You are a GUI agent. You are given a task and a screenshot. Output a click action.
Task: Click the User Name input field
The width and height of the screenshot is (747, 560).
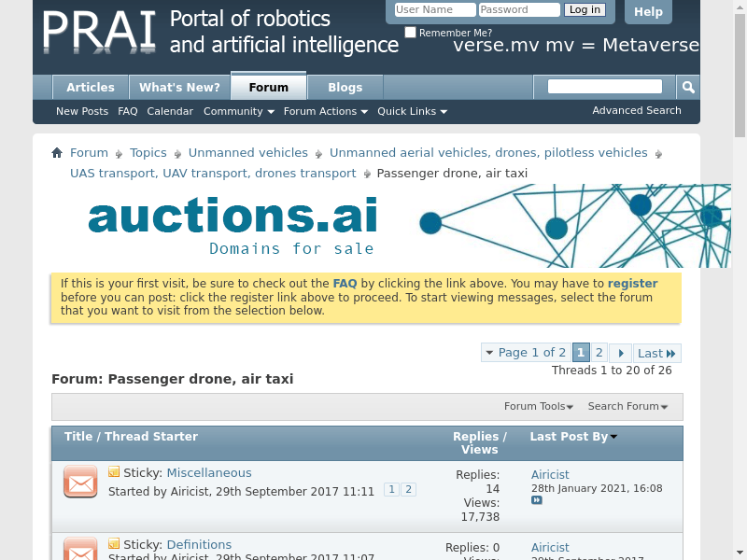click(435, 9)
